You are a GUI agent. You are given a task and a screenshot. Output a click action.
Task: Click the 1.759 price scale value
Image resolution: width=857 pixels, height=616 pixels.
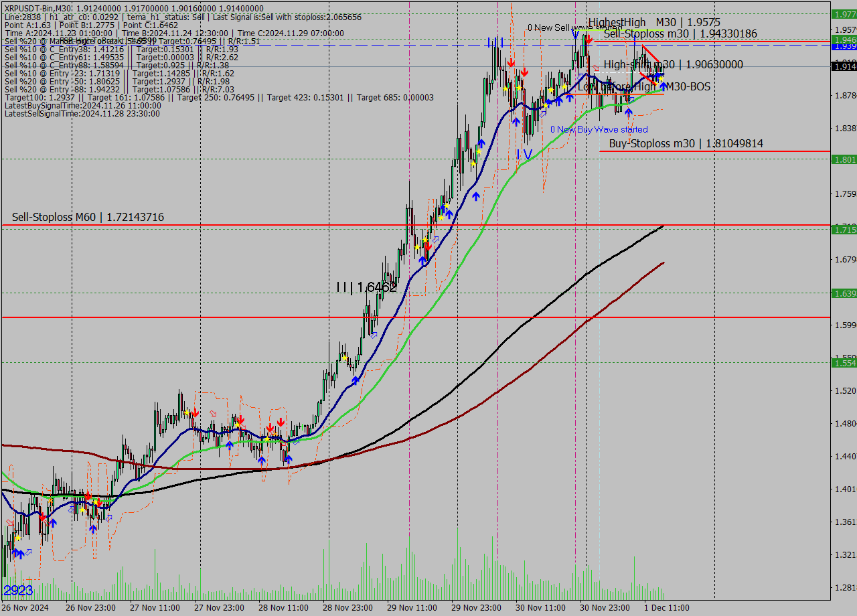click(845, 194)
